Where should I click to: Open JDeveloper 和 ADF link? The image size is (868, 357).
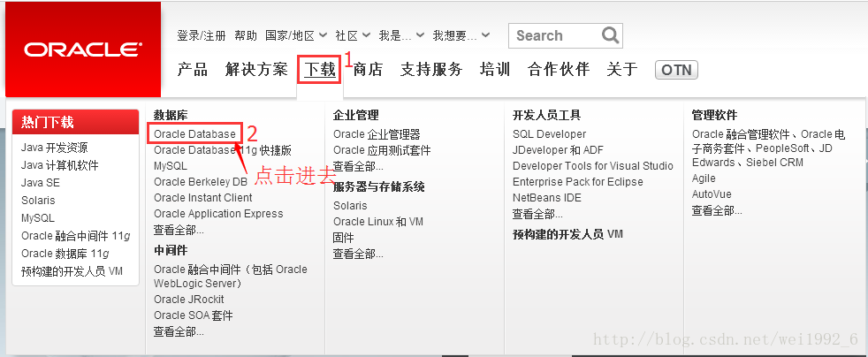point(558,150)
